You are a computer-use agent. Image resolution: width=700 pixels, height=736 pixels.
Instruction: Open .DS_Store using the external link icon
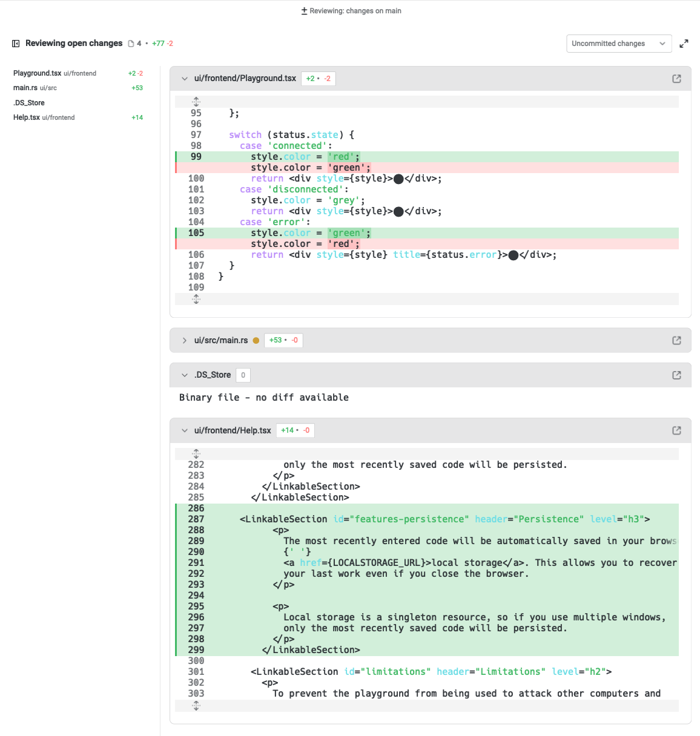click(676, 375)
